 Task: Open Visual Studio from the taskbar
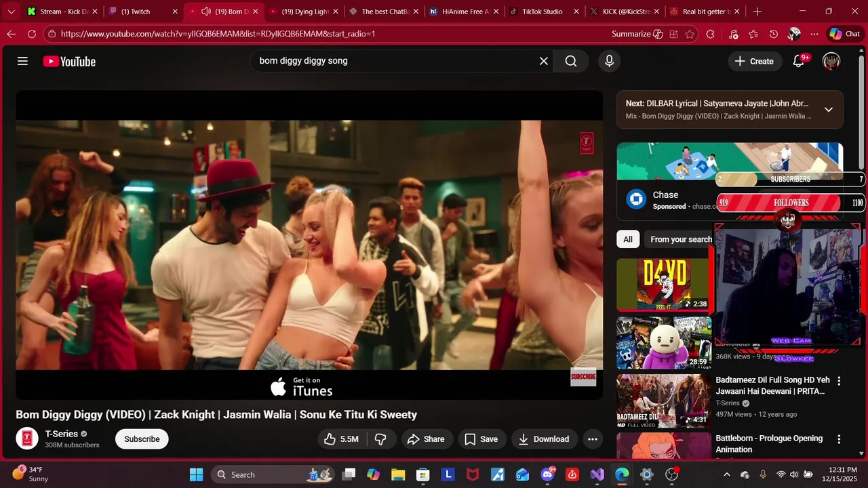coord(597,474)
